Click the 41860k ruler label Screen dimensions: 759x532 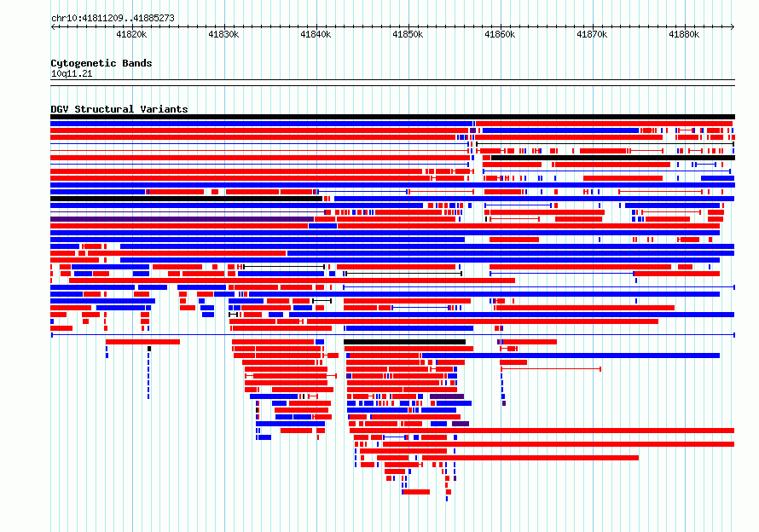pos(500,34)
